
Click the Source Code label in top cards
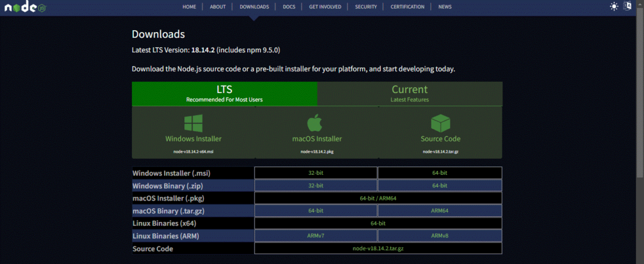441,139
